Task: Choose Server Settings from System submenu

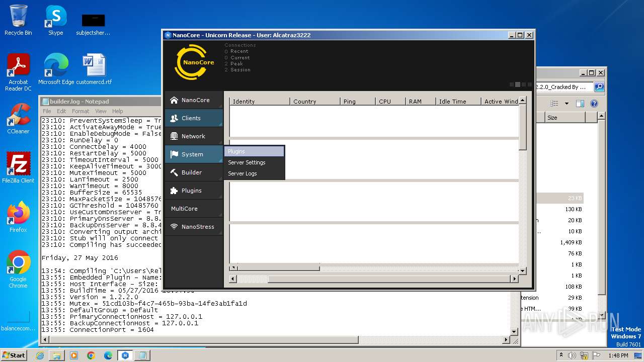Action: click(255, 162)
